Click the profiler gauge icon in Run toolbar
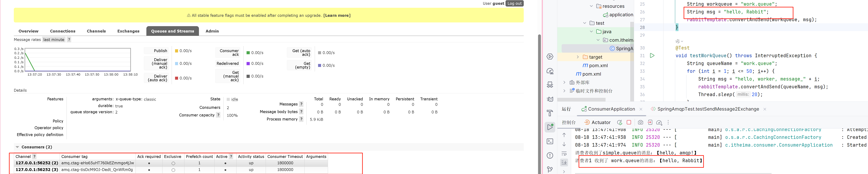868x174 pixels. (659, 123)
